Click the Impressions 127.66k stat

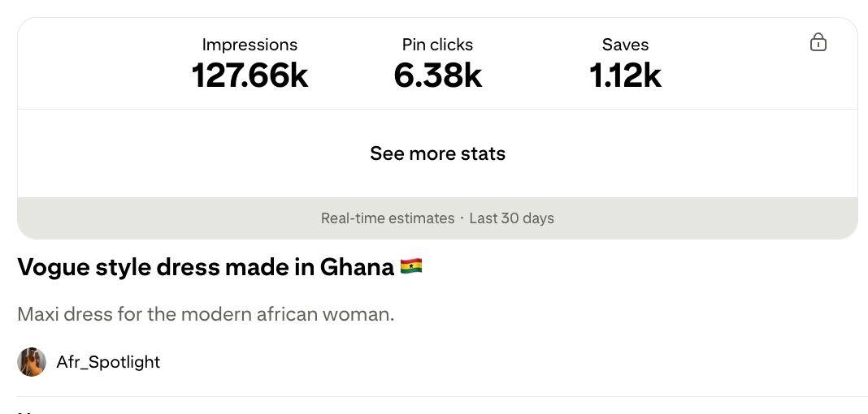pyautogui.click(x=250, y=63)
